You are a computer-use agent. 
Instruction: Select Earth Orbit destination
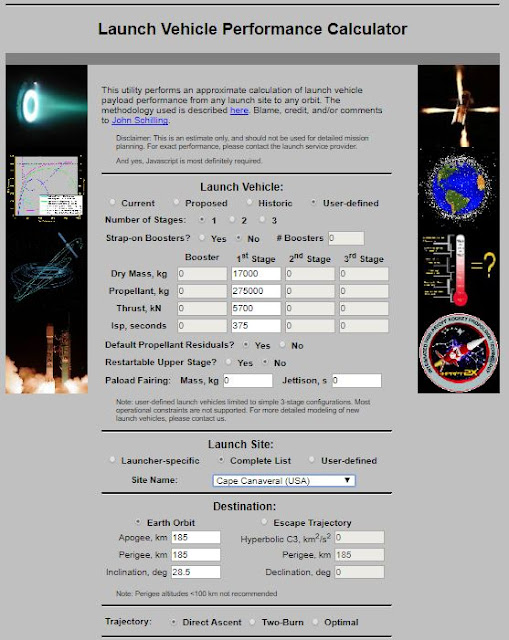[x=138, y=522]
